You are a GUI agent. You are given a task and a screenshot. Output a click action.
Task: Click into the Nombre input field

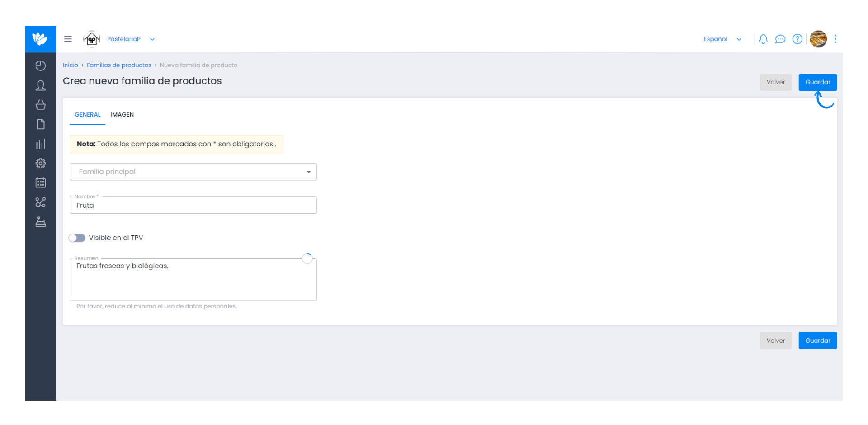coord(193,205)
